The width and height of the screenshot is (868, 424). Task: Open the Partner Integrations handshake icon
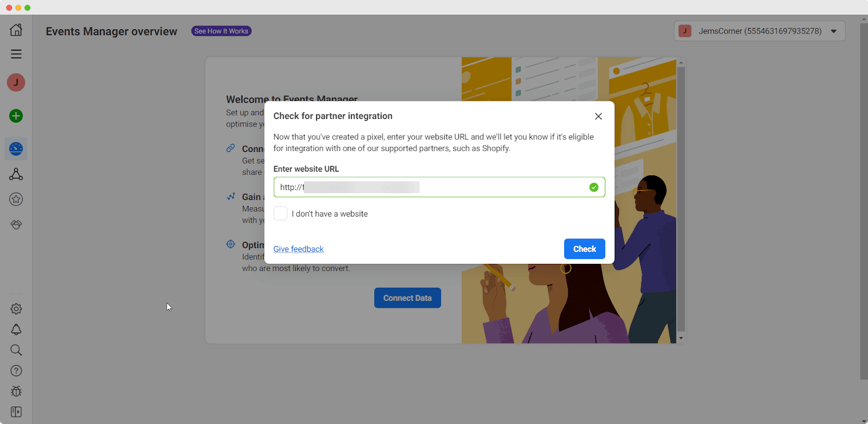pyautogui.click(x=16, y=225)
